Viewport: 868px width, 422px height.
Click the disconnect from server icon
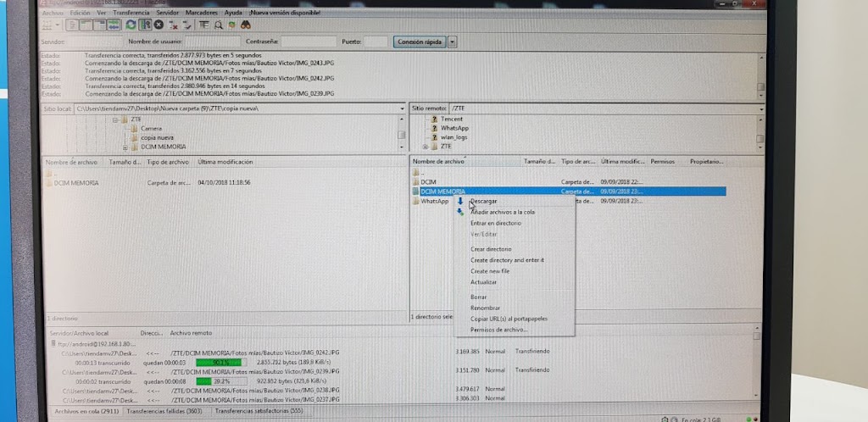coord(172,25)
